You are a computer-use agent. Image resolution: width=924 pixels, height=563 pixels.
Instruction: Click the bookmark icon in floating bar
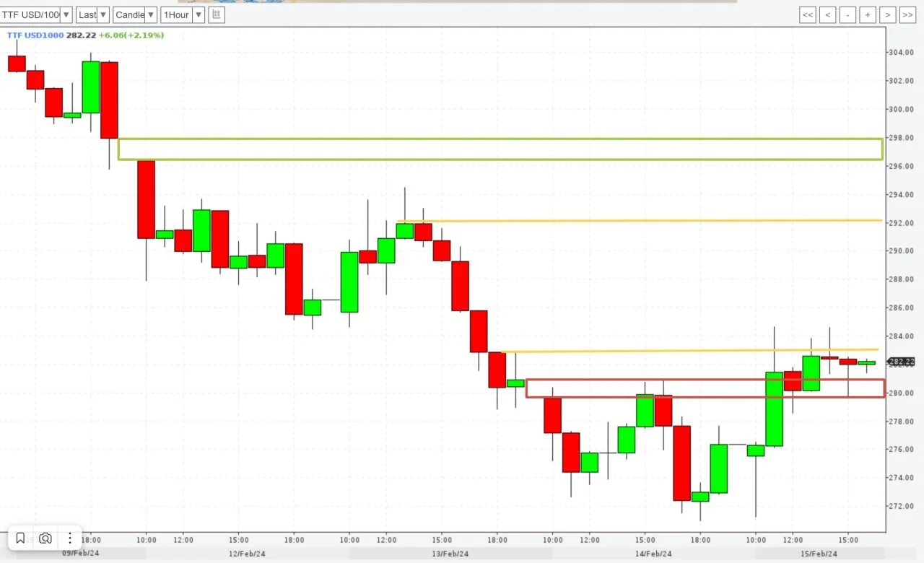[x=20, y=538]
